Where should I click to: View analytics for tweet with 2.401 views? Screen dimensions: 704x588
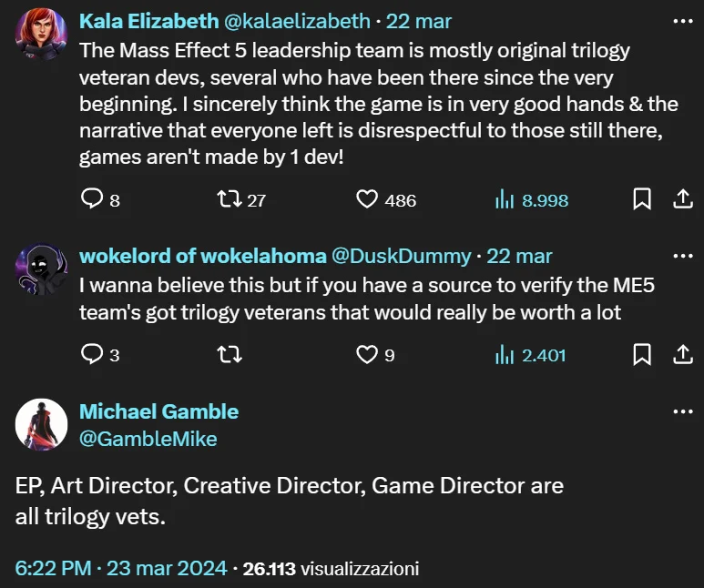point(504,354)
